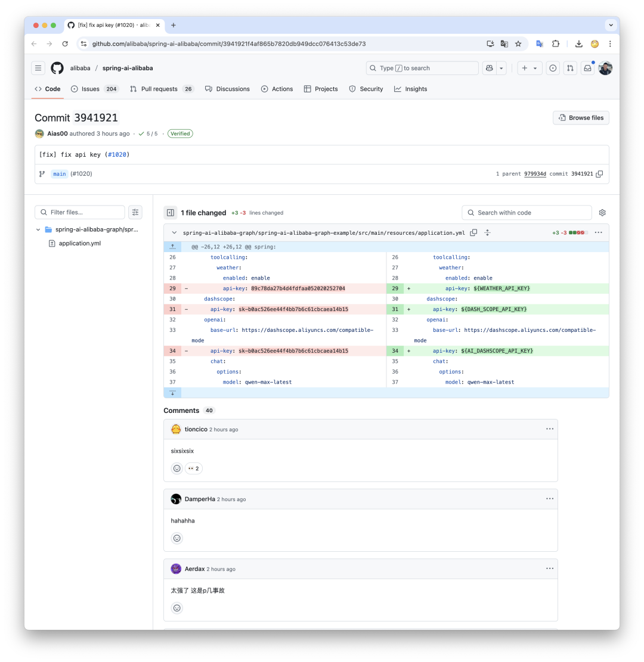Screen dimensions: 644x662
Task: Open the GitHub hamburger navigation menu
Action: pyautogui.click(x=38, y=68)
